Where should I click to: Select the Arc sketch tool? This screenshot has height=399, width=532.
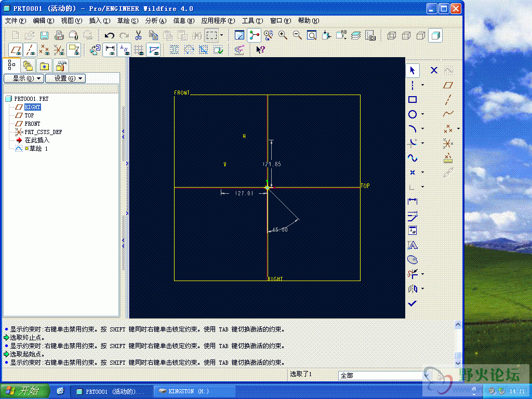413,129
